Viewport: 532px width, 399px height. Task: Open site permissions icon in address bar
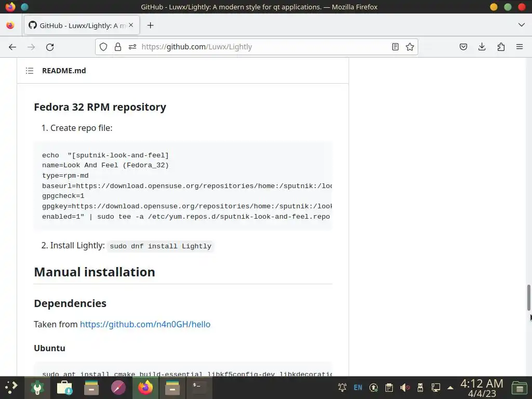click(132, 47)
